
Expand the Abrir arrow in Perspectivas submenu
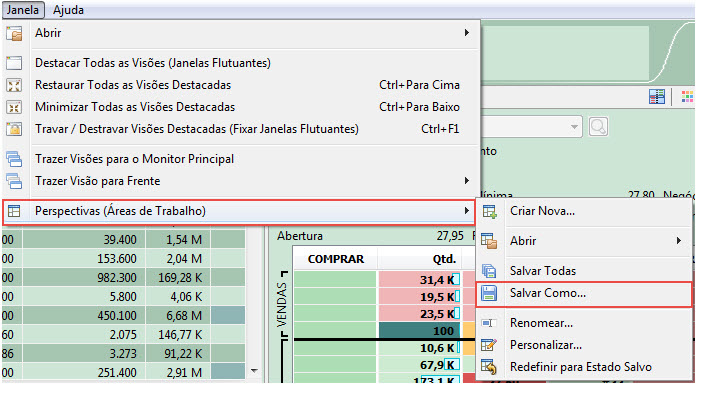(x=678, y=241)
